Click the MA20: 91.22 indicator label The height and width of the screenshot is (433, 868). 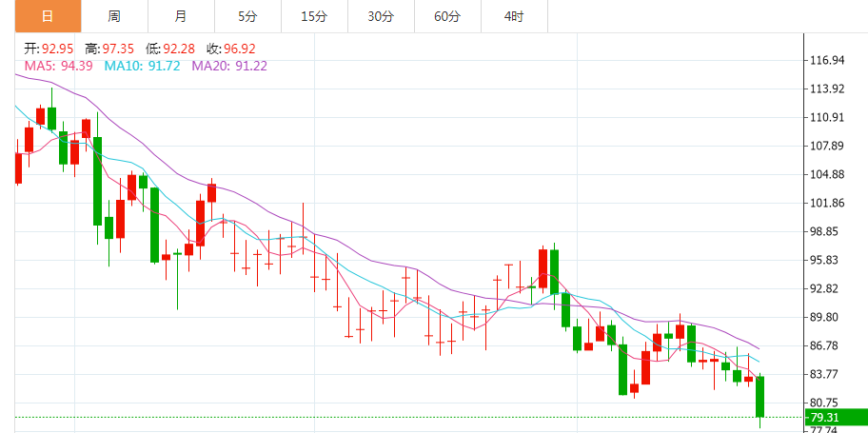[229, 66]
